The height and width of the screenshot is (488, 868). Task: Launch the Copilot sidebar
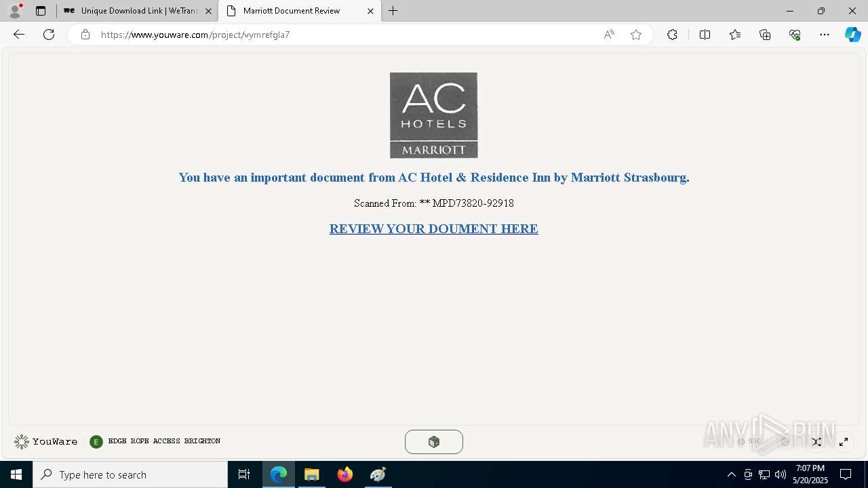[852, 35]
